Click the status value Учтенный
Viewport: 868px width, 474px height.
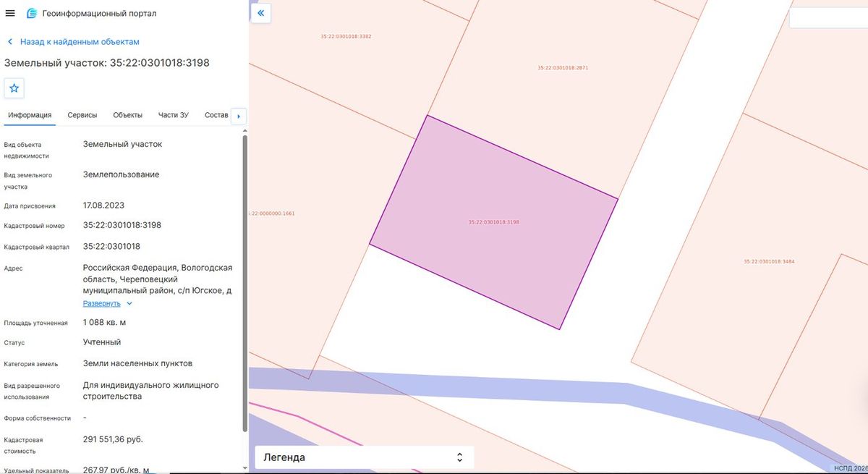[x=102, y=342]
